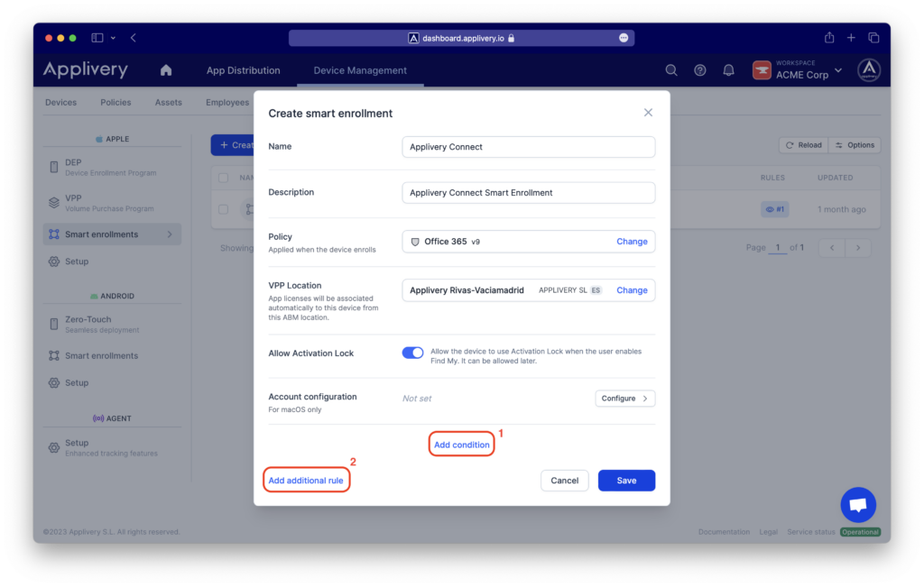
Task: Save the smart enrollment
Action: click(x=626, y=481)
